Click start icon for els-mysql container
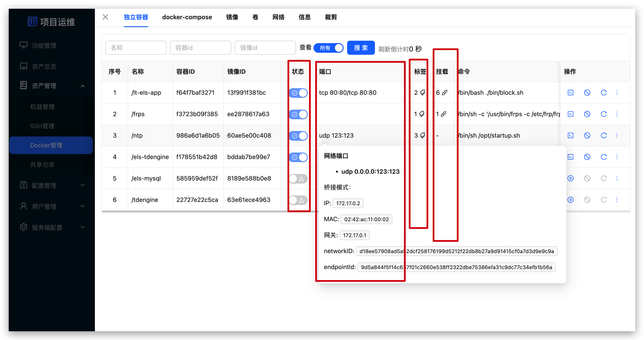The height and width of the screenshot is (340, 644). [x=570, y=178]
